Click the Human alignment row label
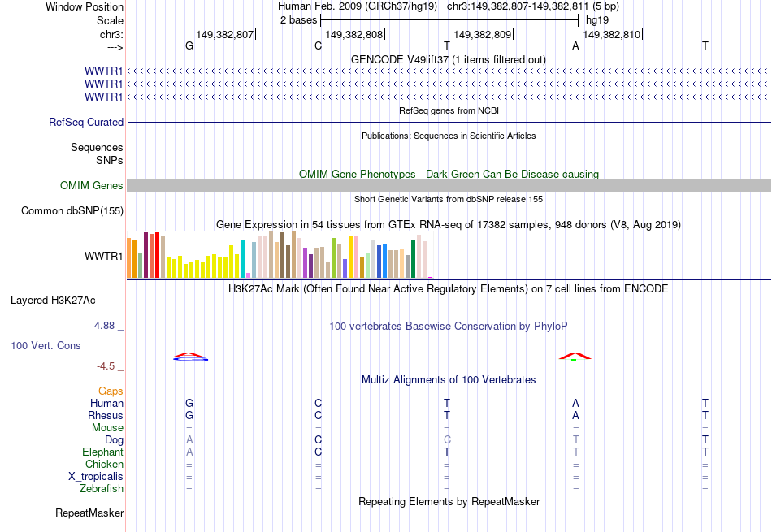The width and height of the screenshot is (772, 532). pos(106,403)
